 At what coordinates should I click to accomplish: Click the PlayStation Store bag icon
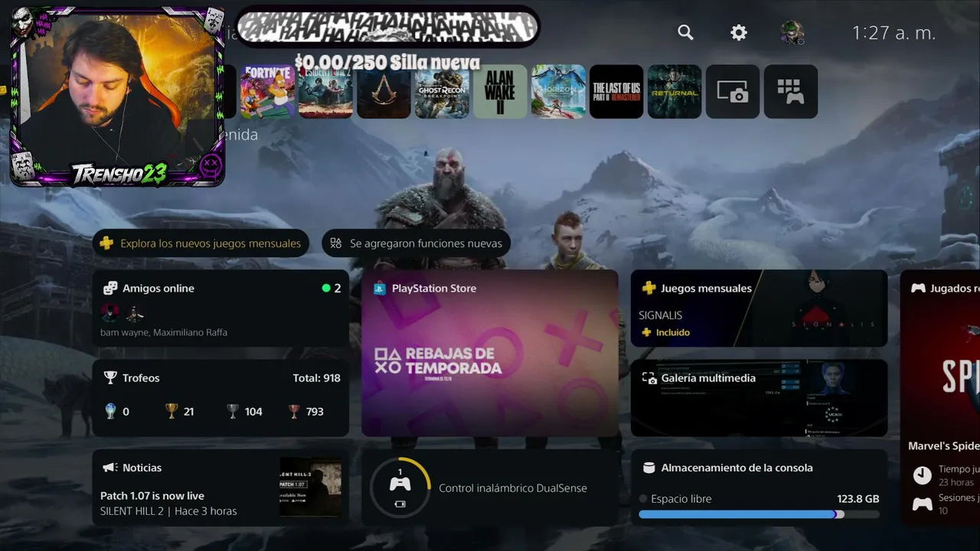click(x=380, y=289)
